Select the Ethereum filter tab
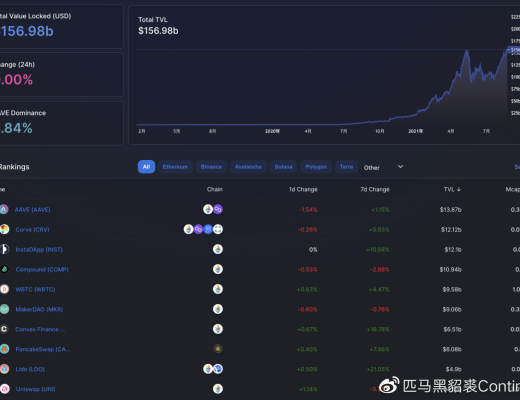 coord(175,167)
